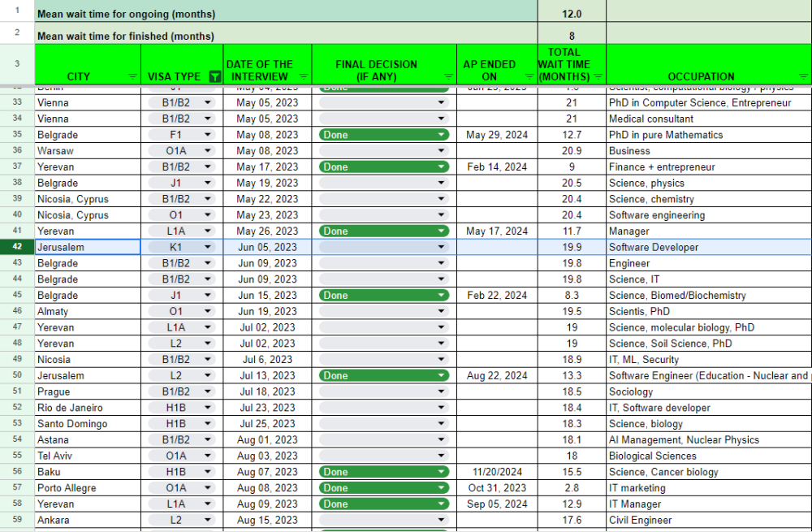This screenshot has height=532, width=812.
Task: Select the Jerusalem cell in row 42
Action: (x=88, y=247)
